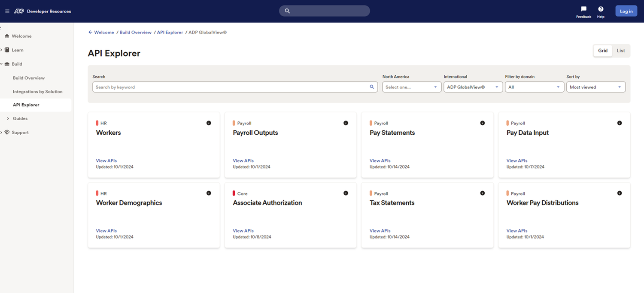Click the Developer Resources header text
The image size is (644, 293).
[49, 11]
